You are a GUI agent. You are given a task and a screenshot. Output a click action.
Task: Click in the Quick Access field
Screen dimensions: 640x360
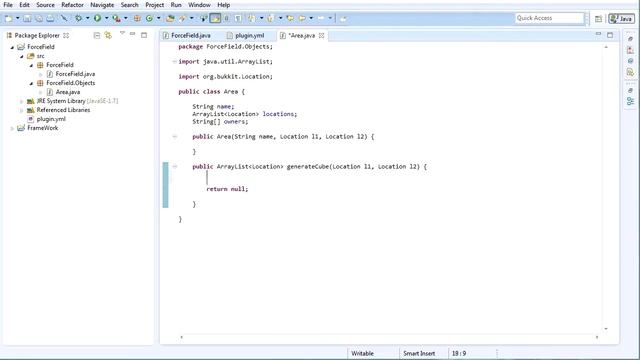(549, 18)
